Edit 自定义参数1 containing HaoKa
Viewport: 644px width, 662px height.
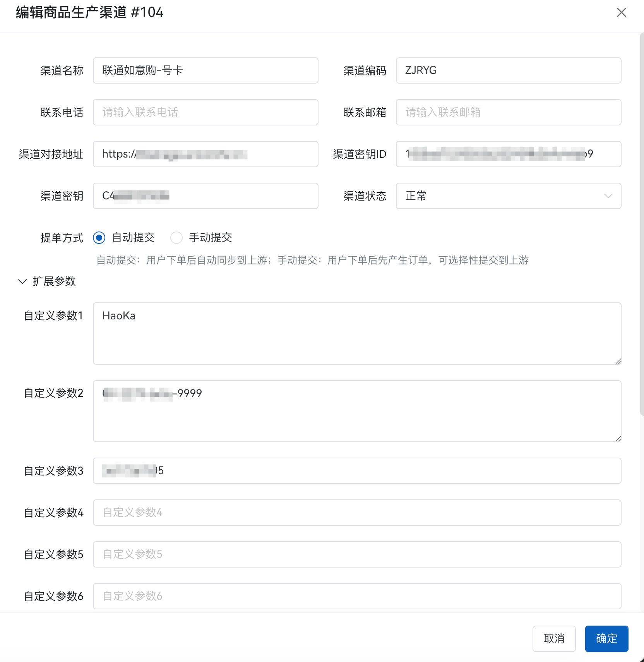tap(356, 333)
